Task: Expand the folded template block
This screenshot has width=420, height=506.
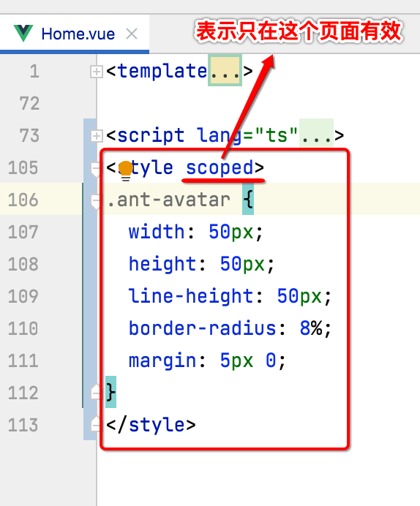Action: click(x=96, y=72)
